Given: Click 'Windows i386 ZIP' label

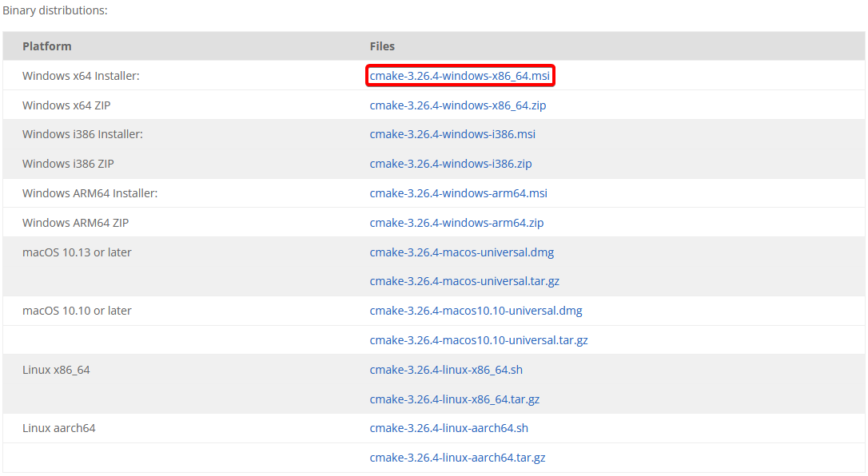Looking at the screenshot, I should pyautogui.click(x=68, y=164).
